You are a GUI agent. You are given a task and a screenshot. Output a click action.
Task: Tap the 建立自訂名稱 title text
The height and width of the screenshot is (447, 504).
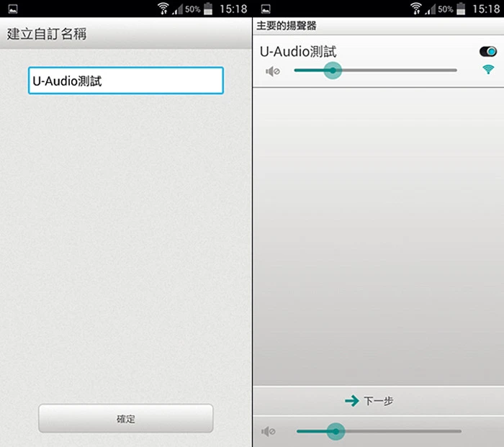[x=47, y=34]
